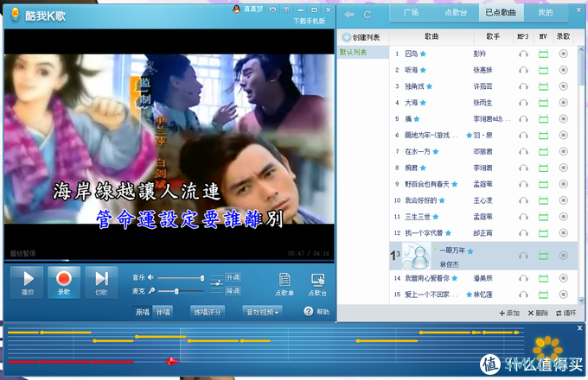This screenshot has height=380, width=588.
Task: Select the record radio button for 爱上一个不回家
Action: tap(563, 294)
